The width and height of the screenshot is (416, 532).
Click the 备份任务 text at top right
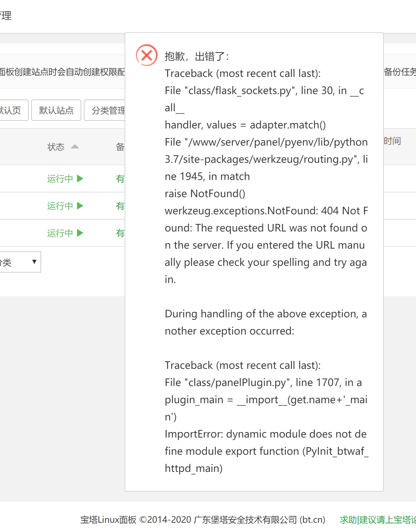[400, 72]
